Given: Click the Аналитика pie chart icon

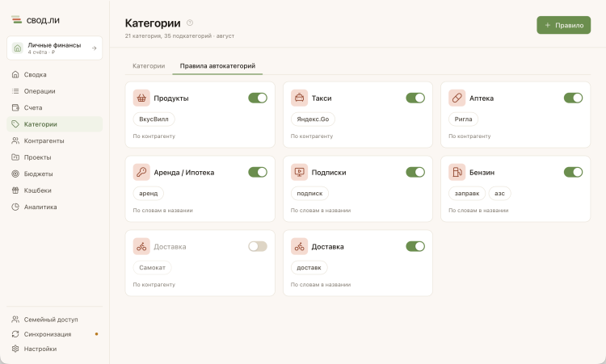Looking at the screenshot, I should click(x=15, y=207).
